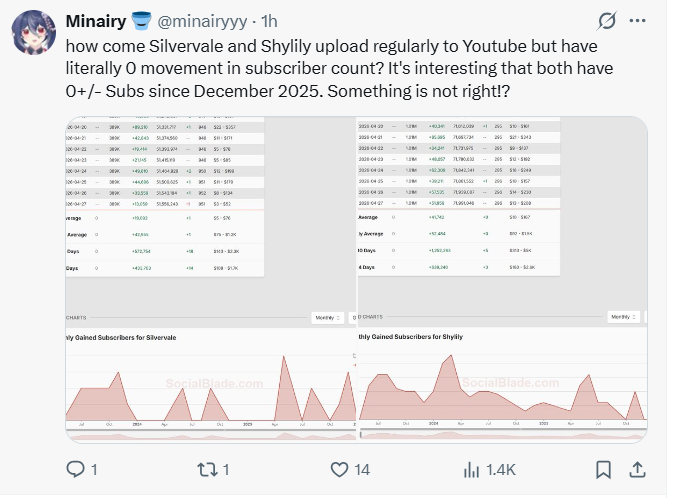
Task: Bookmark this post
Action: click(603, 469)
